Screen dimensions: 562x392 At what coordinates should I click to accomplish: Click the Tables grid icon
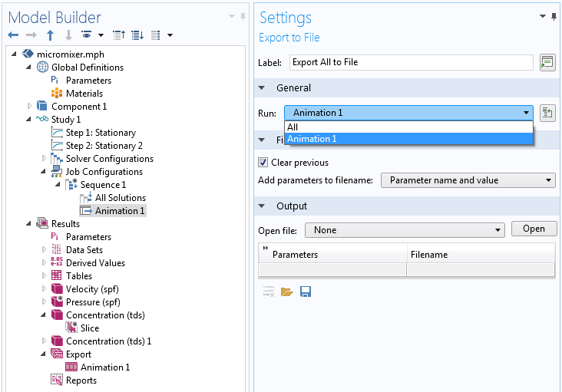pyautogui.click(x=57, y=275)
